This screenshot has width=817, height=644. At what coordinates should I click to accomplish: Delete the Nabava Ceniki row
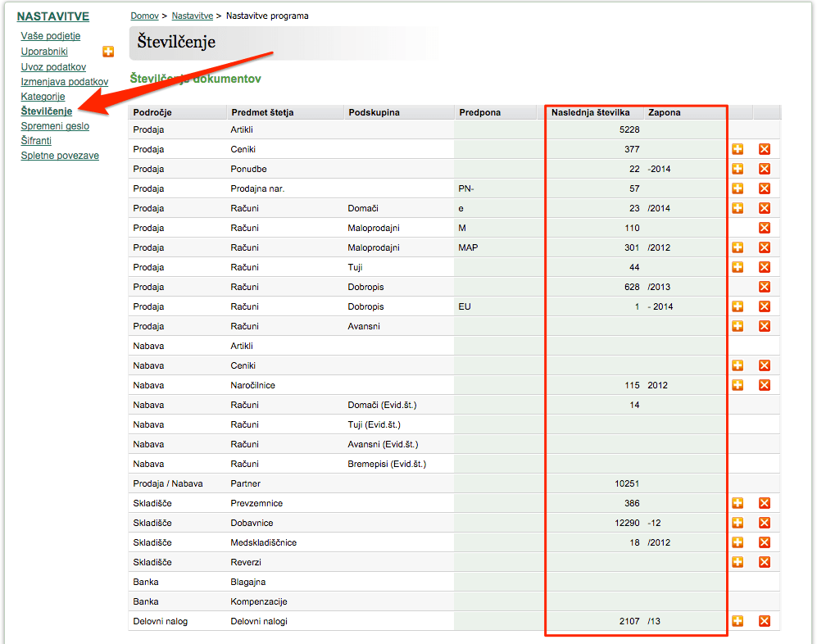(765, 365)
